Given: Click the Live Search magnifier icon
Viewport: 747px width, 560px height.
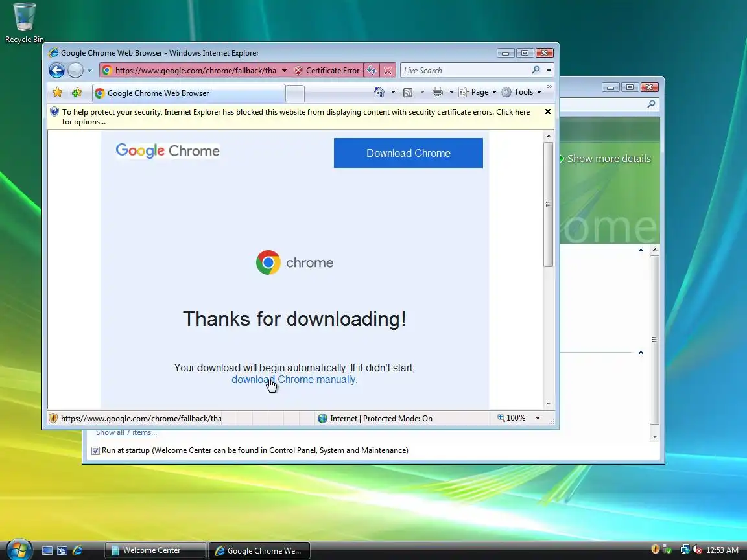Looking at the screenshot, I should [536, 70].
